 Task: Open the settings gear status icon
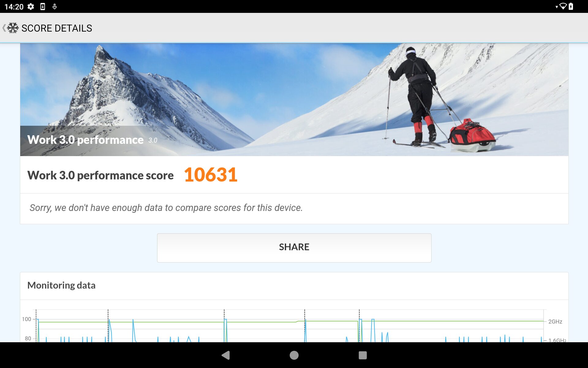tap(31, 6)
